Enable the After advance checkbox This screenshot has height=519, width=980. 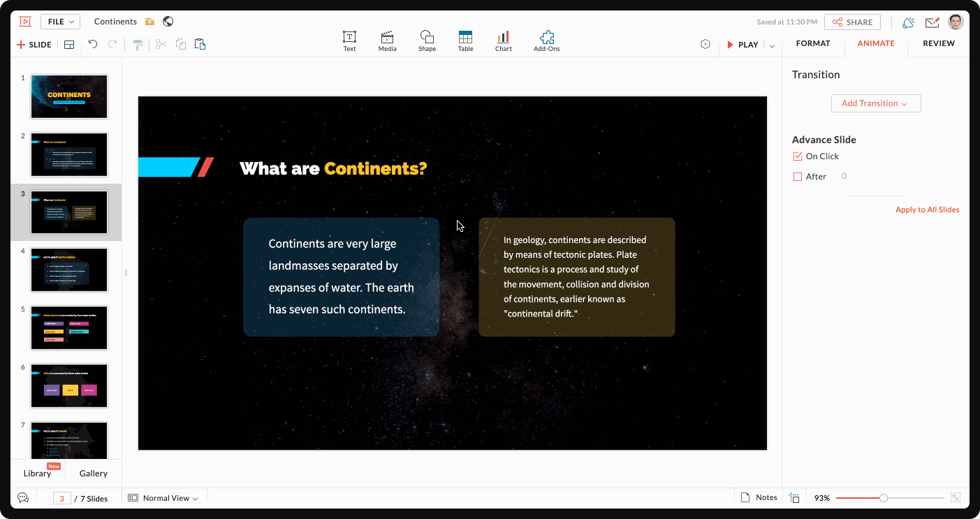point(798,177)
